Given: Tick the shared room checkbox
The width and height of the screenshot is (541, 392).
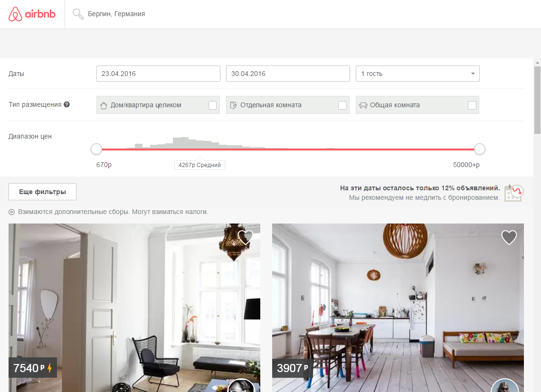Looking at the screenshot, I should click(x=472, y=105).
